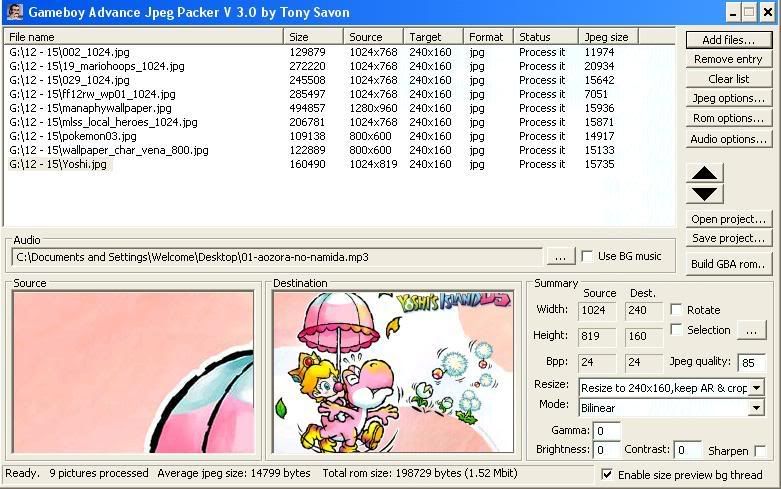Click Open project... button

point(728,219)
